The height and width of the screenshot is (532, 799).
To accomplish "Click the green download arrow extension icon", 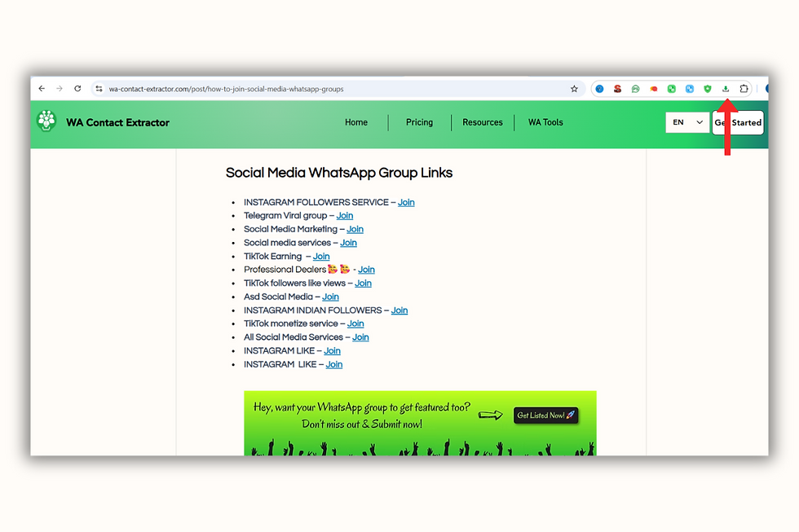I will tap(726, 89).
